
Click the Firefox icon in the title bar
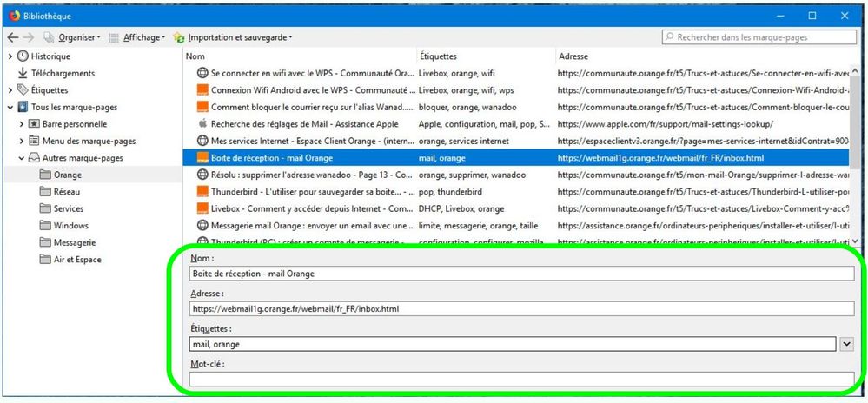(x=15, y=16)
